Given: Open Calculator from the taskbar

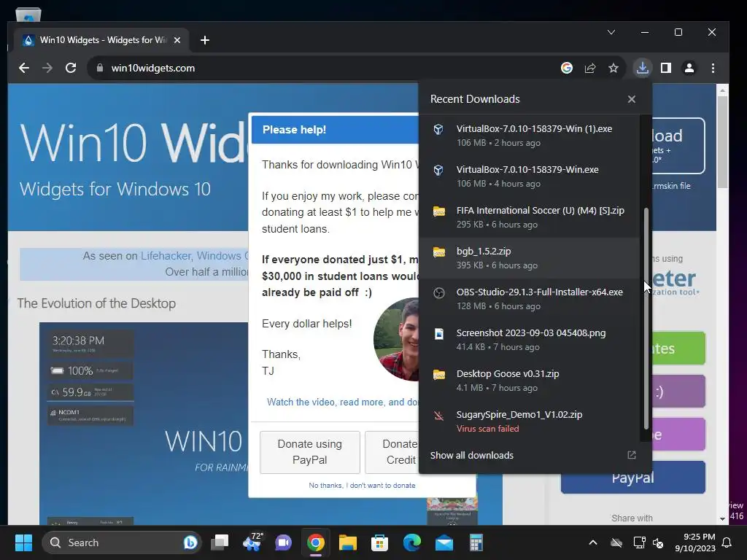Looking at the screenshot, I should coord(476,542).
